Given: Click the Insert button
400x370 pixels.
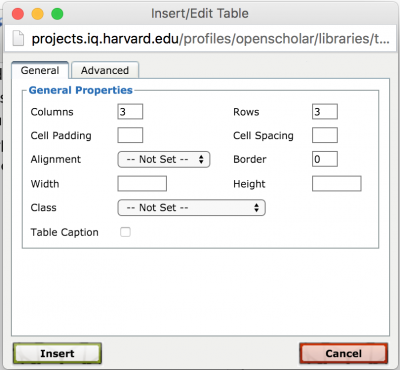Looking at the screenshot, I should [x=57, y=353].
